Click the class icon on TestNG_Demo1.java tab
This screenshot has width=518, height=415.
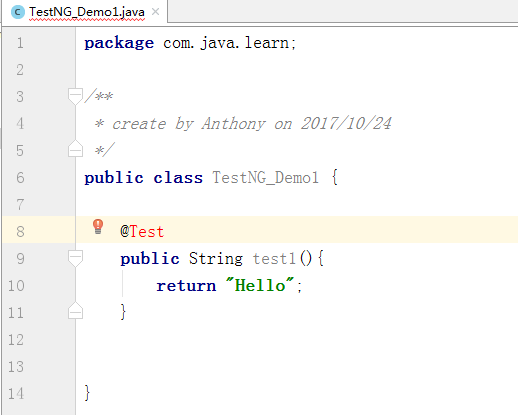point(18,12)
